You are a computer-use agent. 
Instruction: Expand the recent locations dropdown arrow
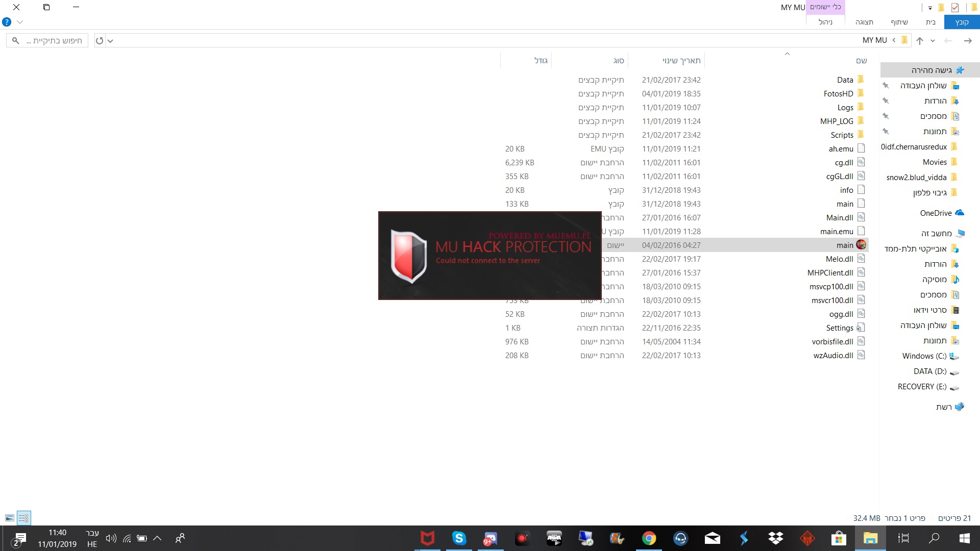click(x=933, y=41)
